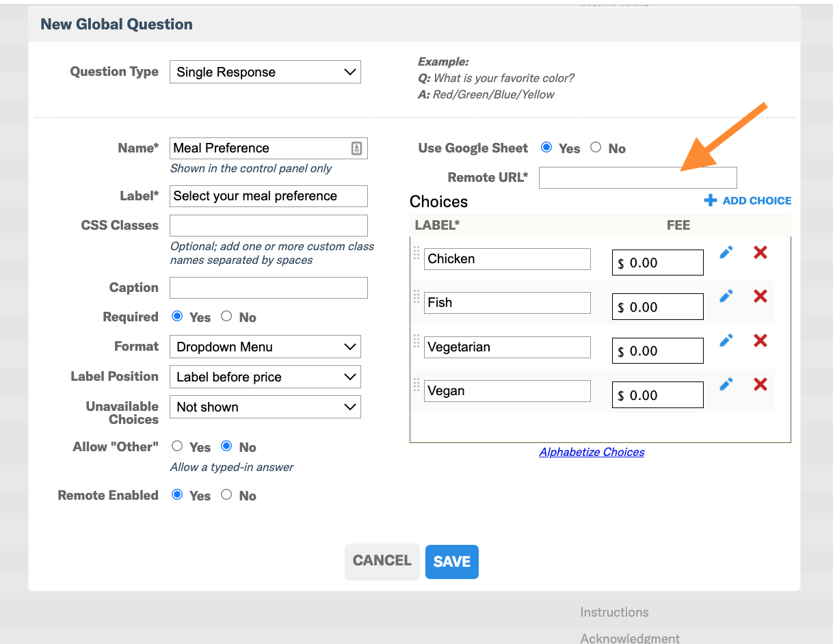The height and width of the screenshot is (644, 833).
Task: Click the "Red/Green/Blue/Yellow" example answer
Action: [x=494, y=94]
